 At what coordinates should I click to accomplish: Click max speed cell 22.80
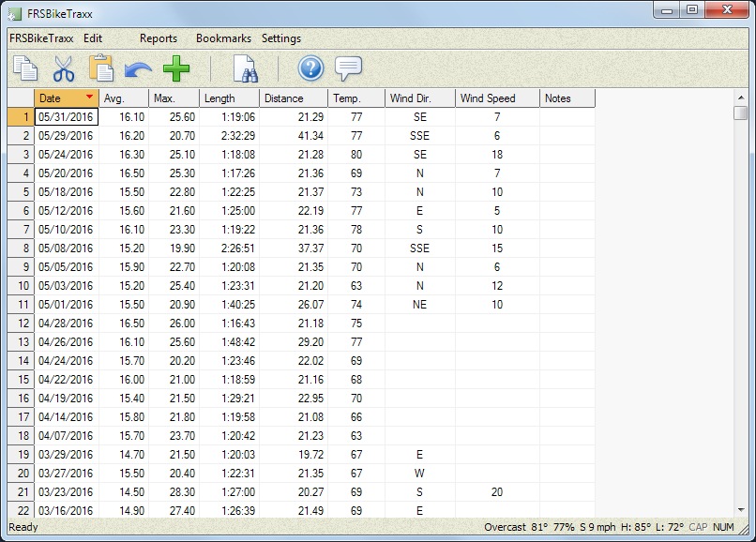coord(174,192)
